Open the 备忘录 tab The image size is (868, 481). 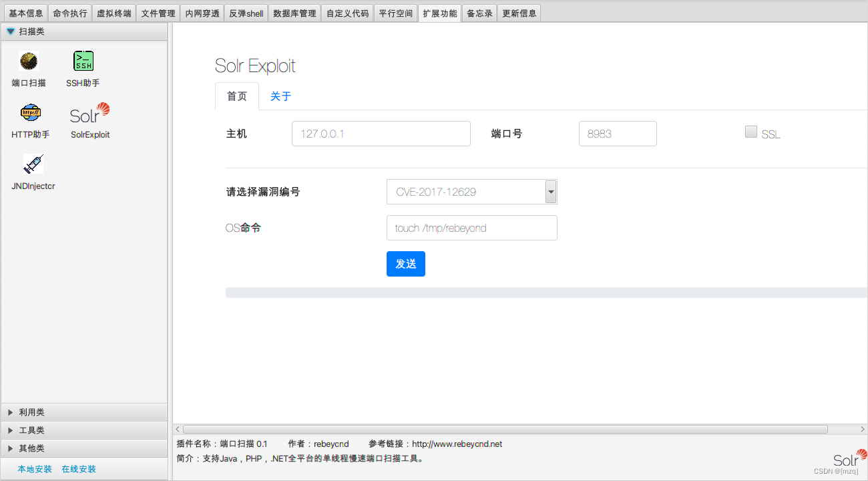[x=479, y=13]
